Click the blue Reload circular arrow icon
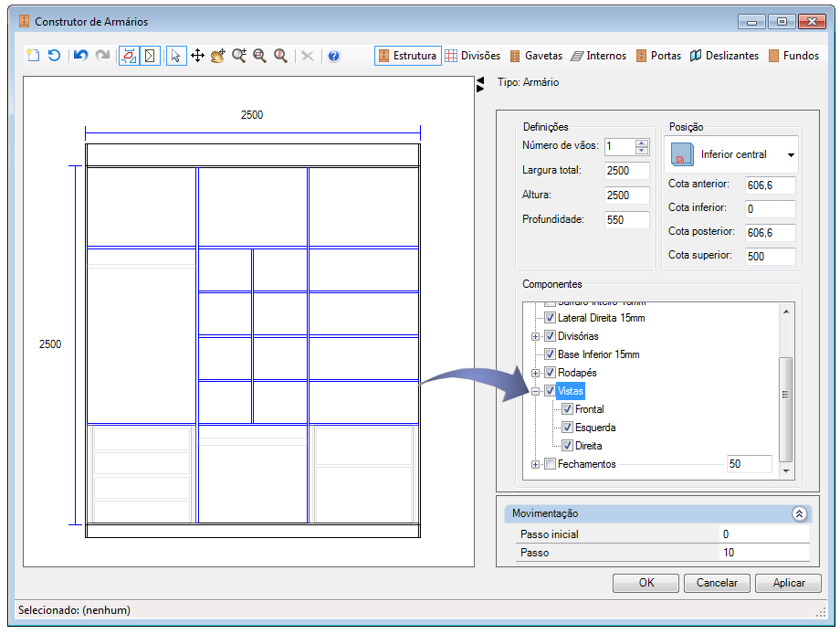 (x=54, y=55)
